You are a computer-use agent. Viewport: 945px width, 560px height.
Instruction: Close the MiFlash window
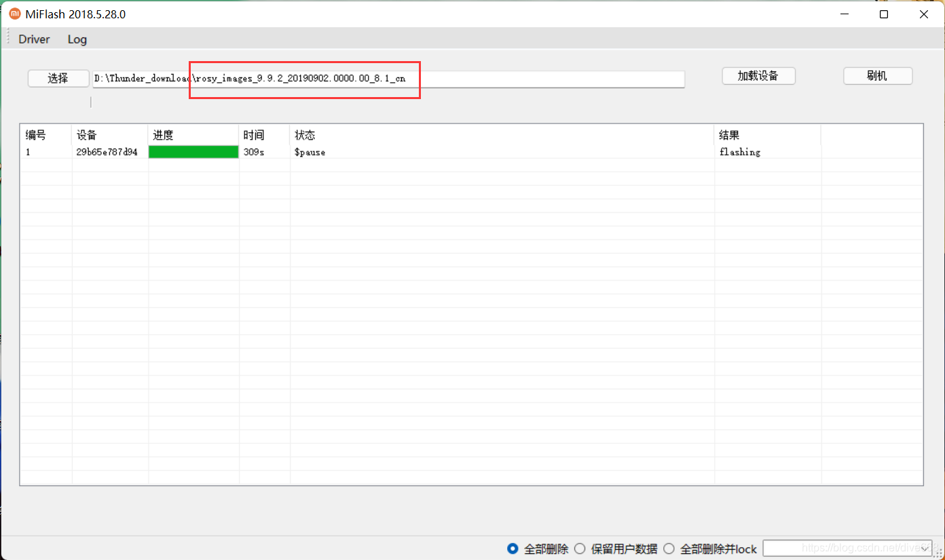click(924, 14)
